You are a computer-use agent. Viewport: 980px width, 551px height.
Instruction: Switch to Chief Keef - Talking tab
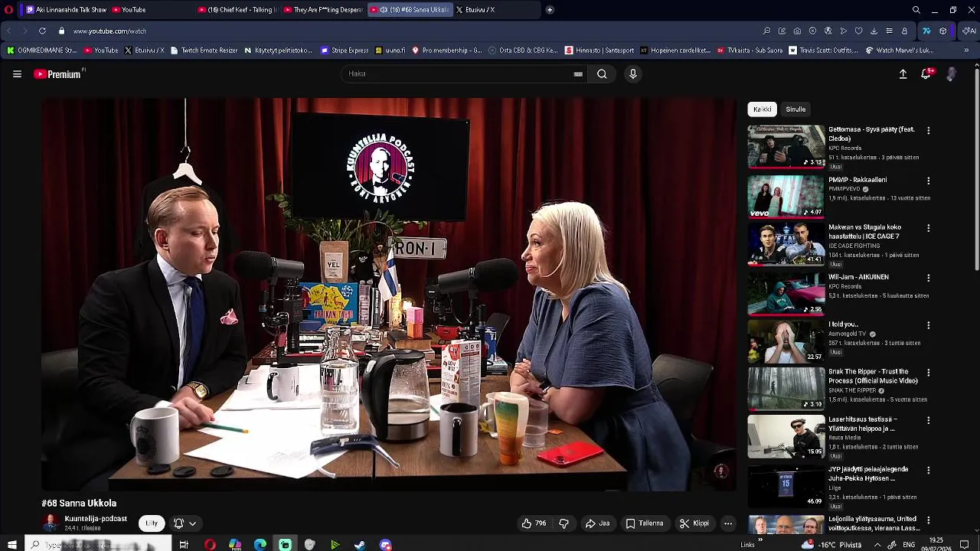tap(236, 10)
